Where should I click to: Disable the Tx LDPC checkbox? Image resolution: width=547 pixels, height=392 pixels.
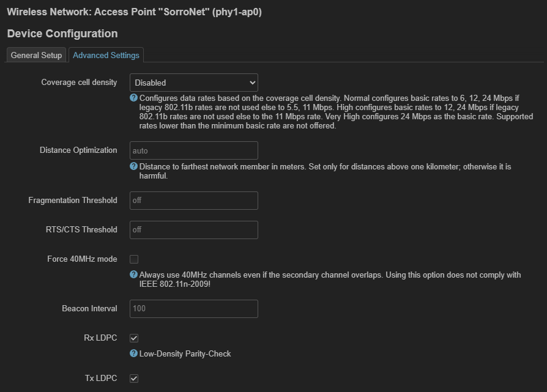[x=134, y=379]
